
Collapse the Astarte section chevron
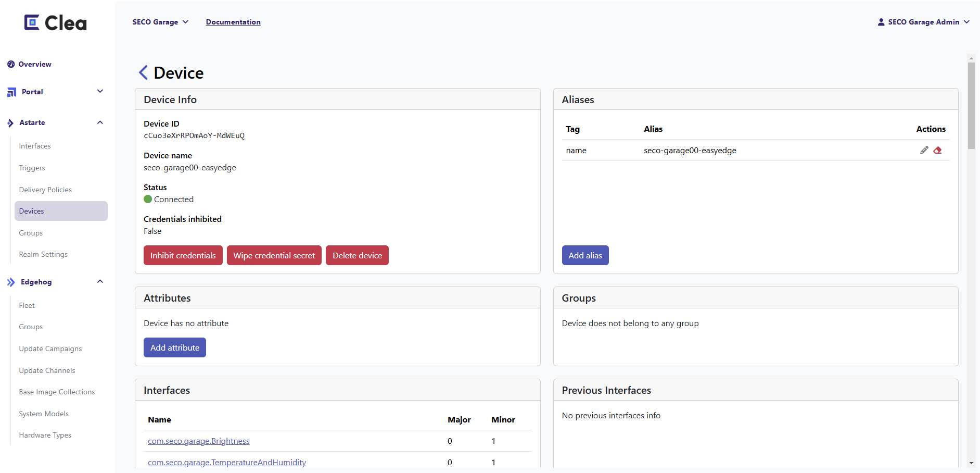point(100,122)
